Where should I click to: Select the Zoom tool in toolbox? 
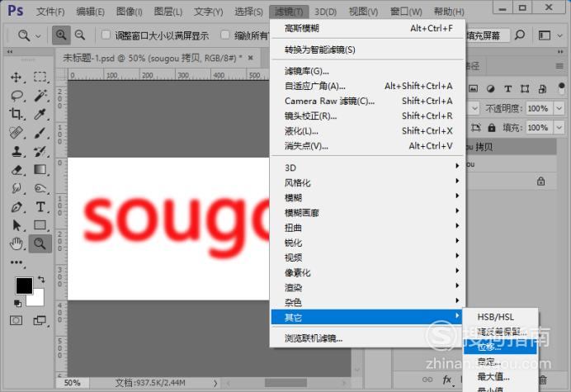40,243
